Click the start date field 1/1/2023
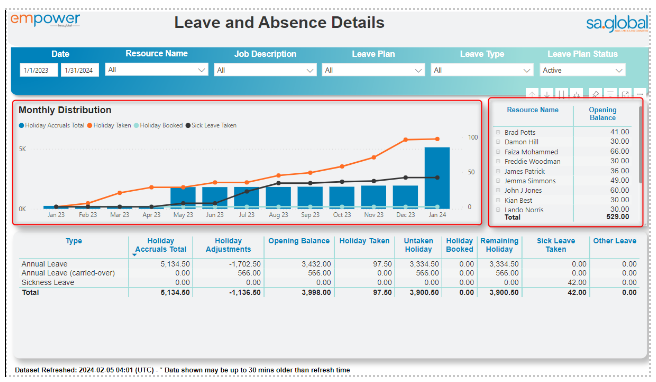656x382 pixels. (38, 70)
